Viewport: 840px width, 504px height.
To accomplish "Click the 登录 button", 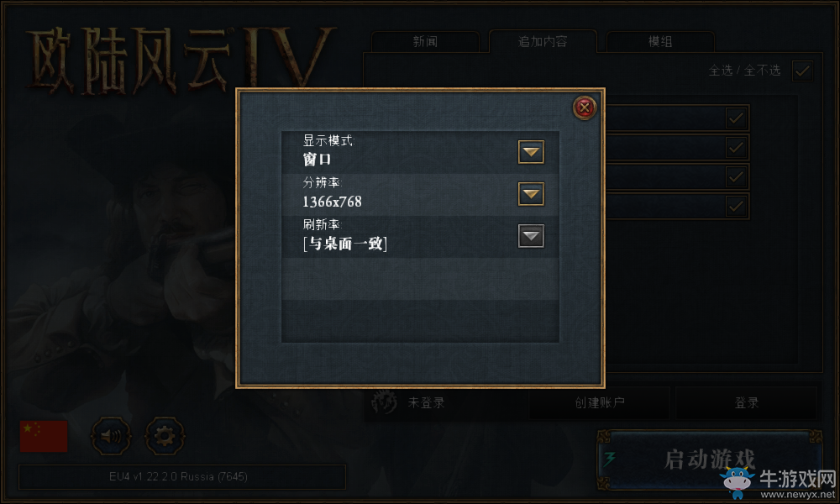I will (x=746, y=402).
